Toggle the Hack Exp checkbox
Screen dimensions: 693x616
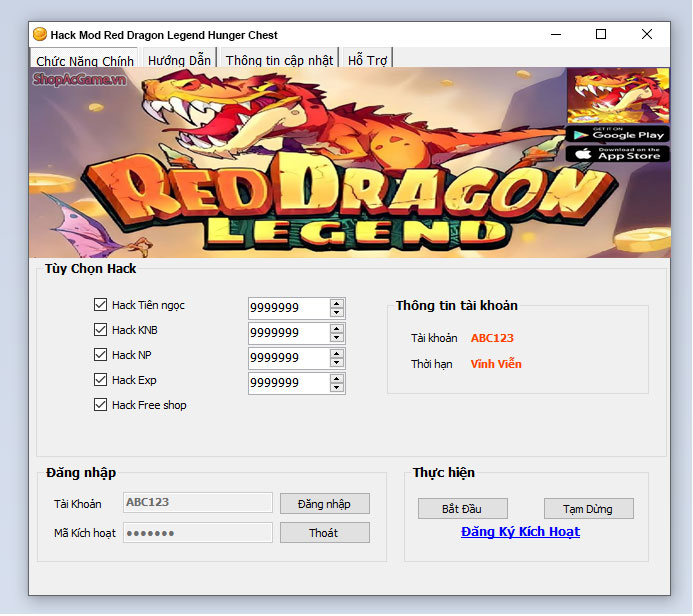click(100, 380)
